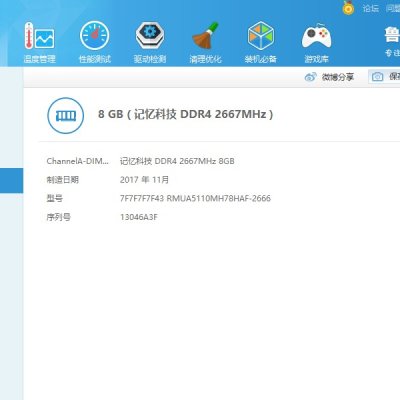Click the 序列号 label
This screenshot has width=400, height=400.
[59, 217]
